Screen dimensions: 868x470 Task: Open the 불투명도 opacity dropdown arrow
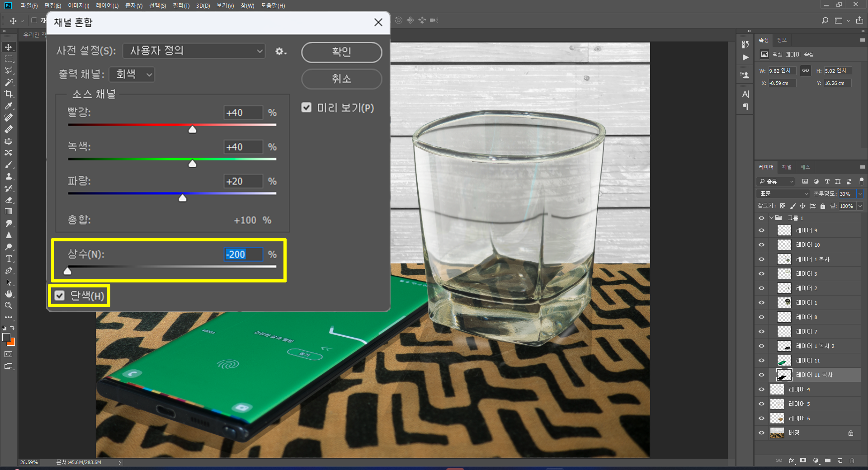[860, 193]
